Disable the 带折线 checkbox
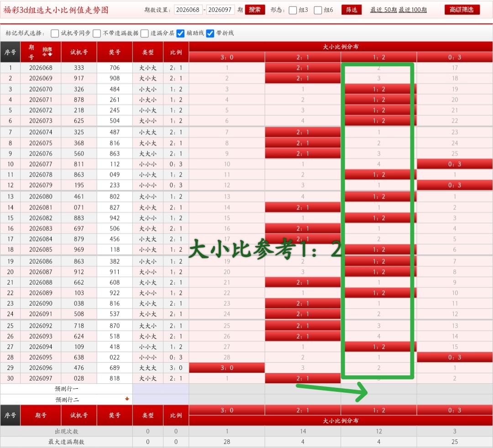The width and height of the screenshot is (493, 448). (x=210, y=33)
